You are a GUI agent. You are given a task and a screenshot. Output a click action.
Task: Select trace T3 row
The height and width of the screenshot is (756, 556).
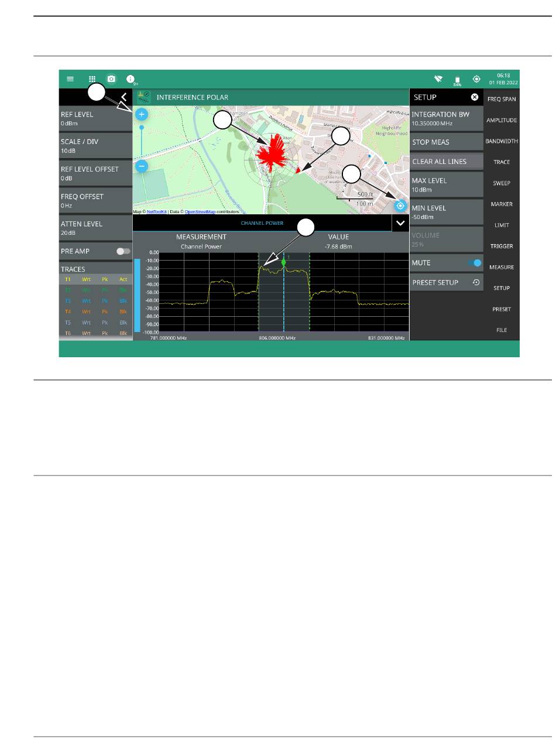(96, 301)
